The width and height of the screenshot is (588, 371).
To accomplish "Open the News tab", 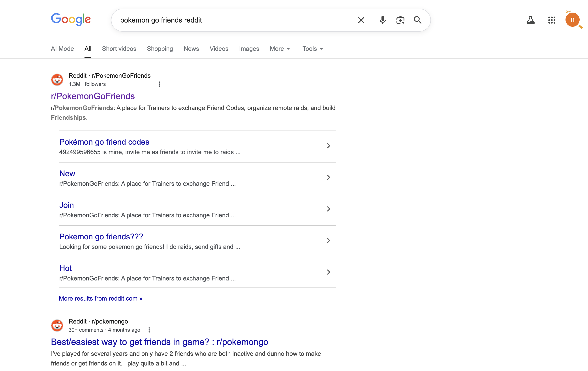I will click(x=191, y=49).
